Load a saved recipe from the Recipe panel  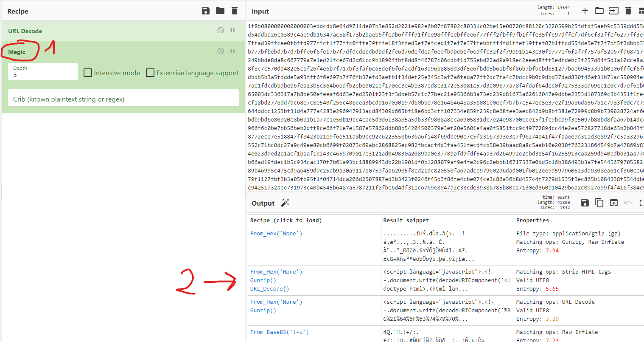[x=220, y=11]
